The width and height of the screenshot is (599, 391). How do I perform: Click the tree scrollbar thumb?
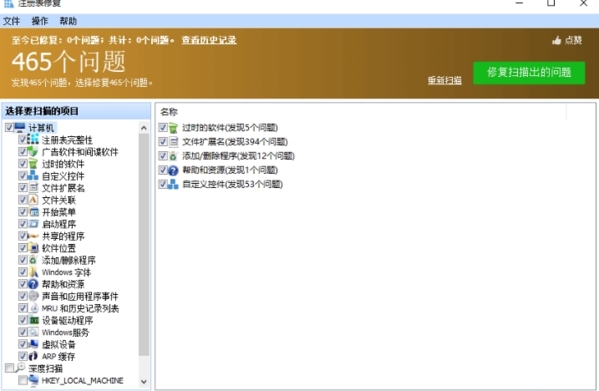pyautogui.click(x=144, y=244)
